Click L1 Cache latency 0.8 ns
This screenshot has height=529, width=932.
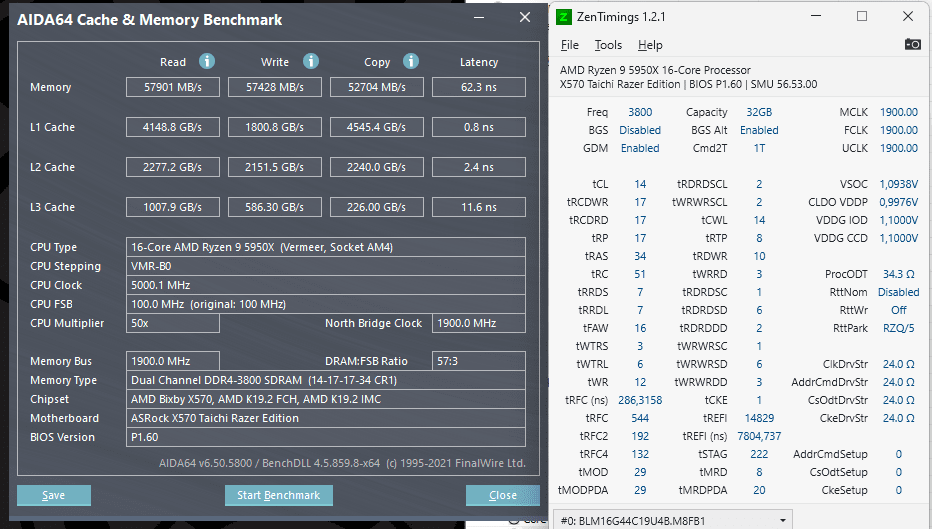point(478,127)
